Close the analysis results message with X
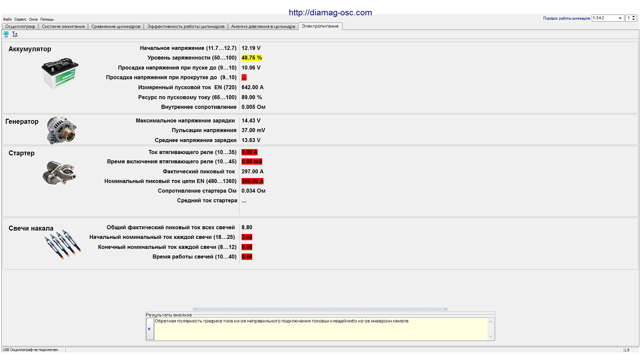This screenshot has height=354, width=644. [x=149, y=329]
